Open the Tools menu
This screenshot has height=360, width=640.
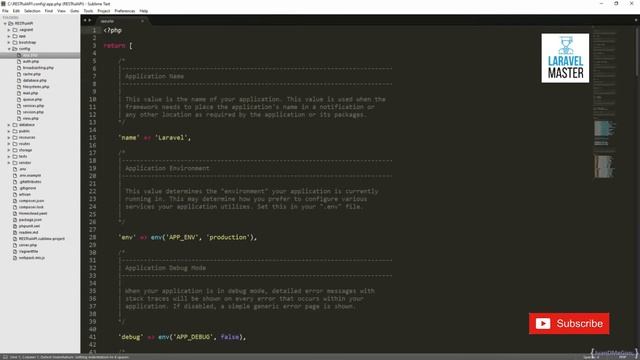[x=88, y=11]
